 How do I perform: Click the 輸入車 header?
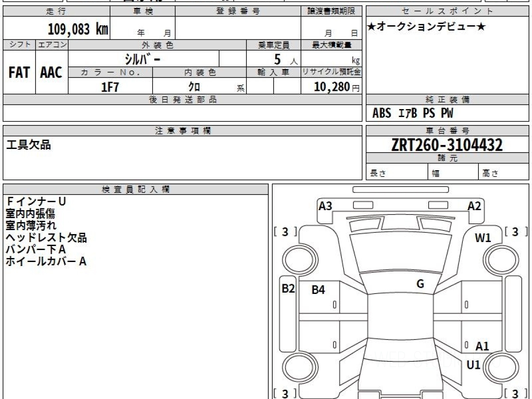274,72
